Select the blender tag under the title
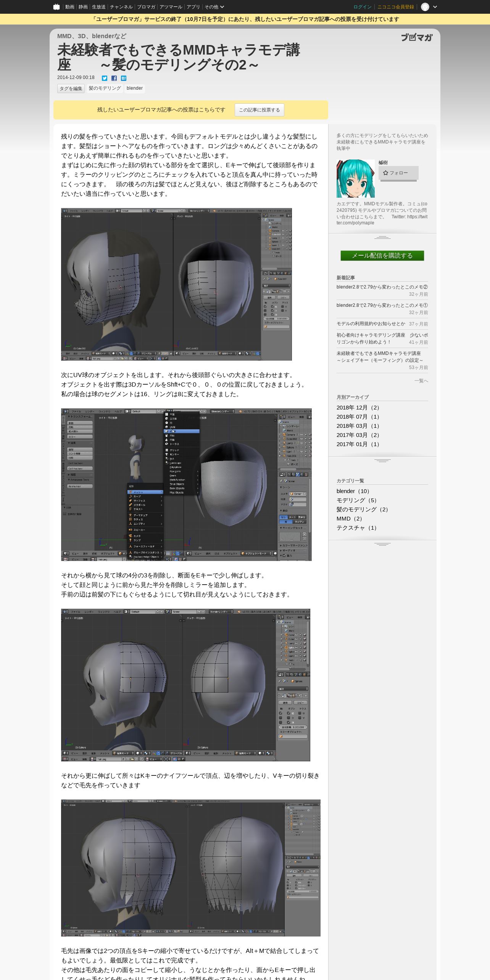The height and width of the screenshot is (980, 490). (135, 89)
